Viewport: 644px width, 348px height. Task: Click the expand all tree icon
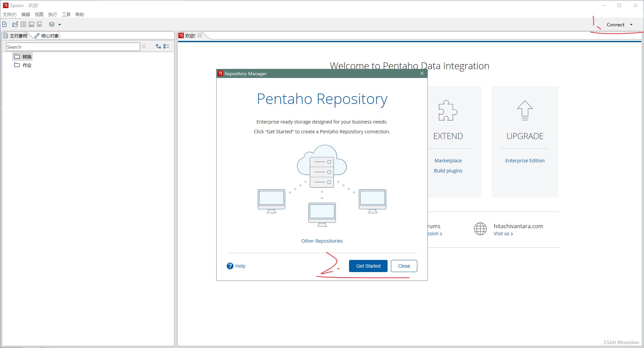click(x=158, y=46)
